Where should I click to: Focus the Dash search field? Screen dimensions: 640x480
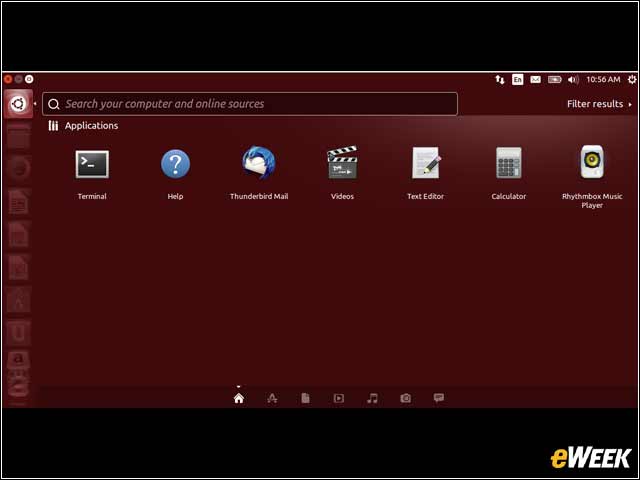point(250,104)
